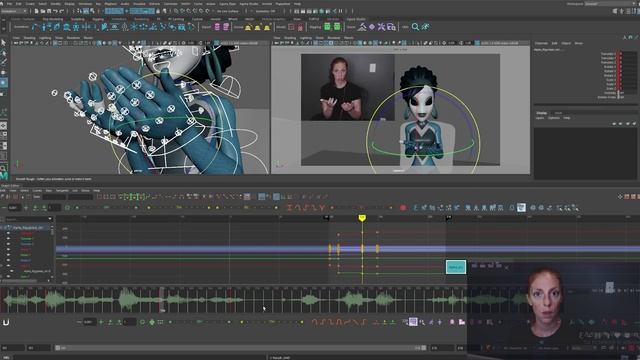Click the last yellow bell shelf icon
This screenshot has height=360, width=640.
click(267, 27)
